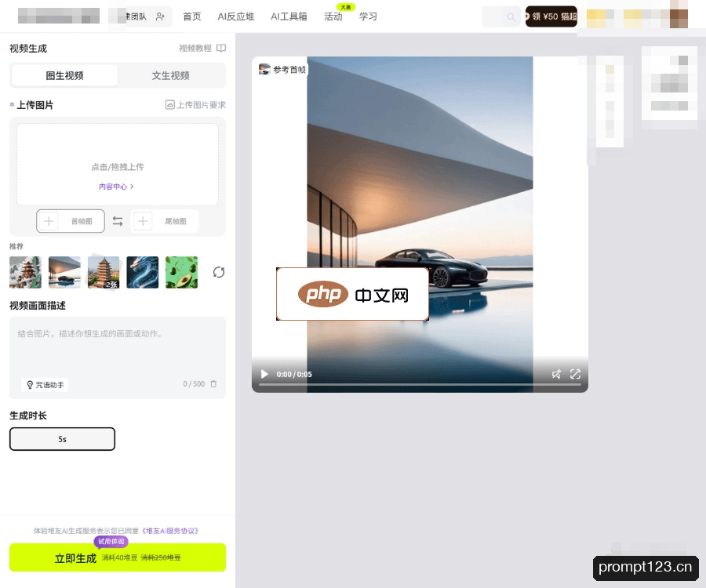Open the 咒语助手 prompt helper
The width and height of the screenshot is (706, 588).
pos(45,385)
